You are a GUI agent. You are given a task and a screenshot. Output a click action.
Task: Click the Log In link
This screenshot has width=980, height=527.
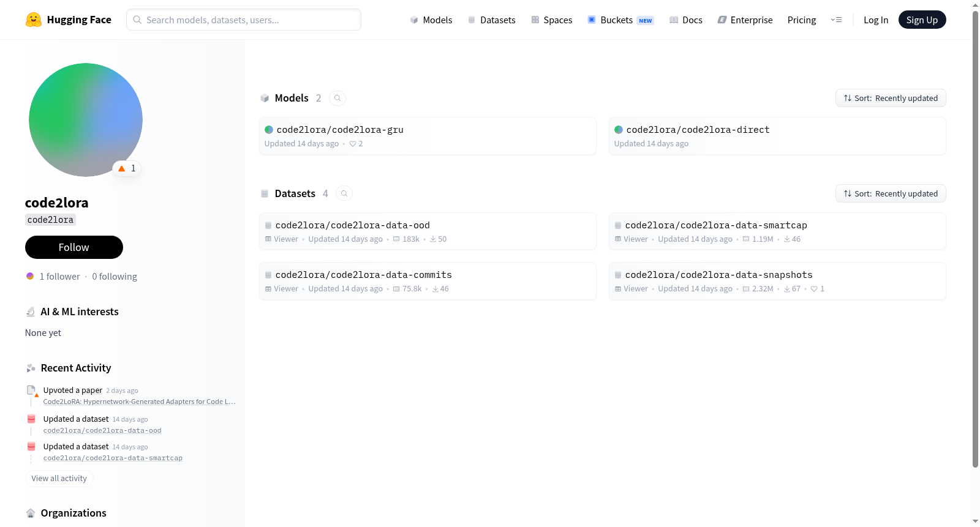(x=876, y=20)
